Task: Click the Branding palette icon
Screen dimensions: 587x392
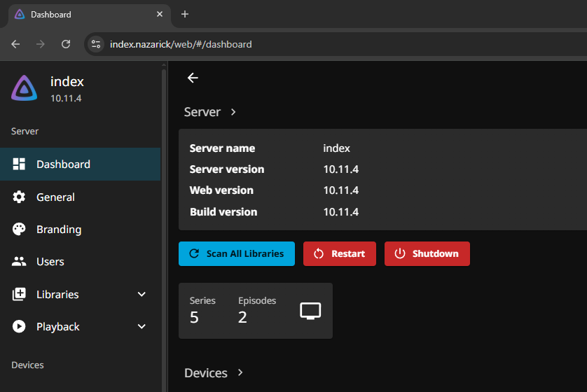Action: pyautogui.click(x=20, y=230)
